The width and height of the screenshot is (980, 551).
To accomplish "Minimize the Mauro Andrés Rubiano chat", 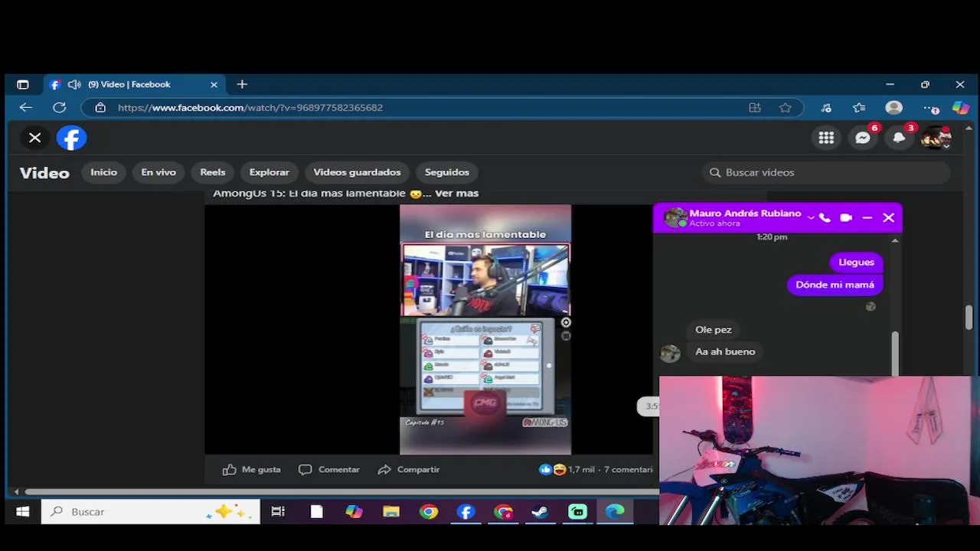I will point(867,218).
